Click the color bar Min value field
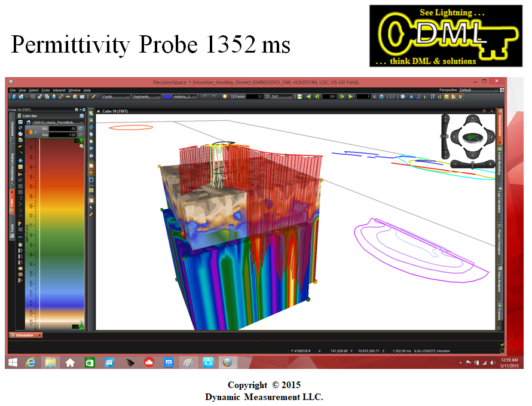 63,129
